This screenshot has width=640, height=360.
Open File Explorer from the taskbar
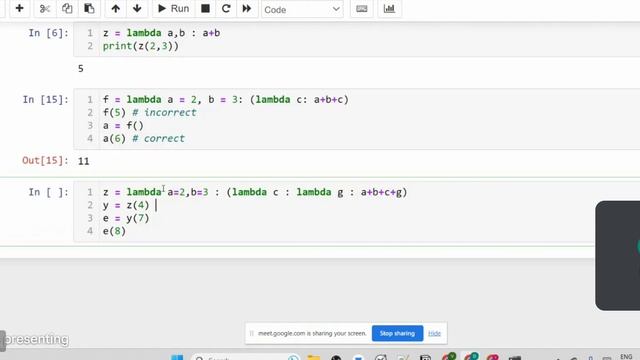(313, 358)
